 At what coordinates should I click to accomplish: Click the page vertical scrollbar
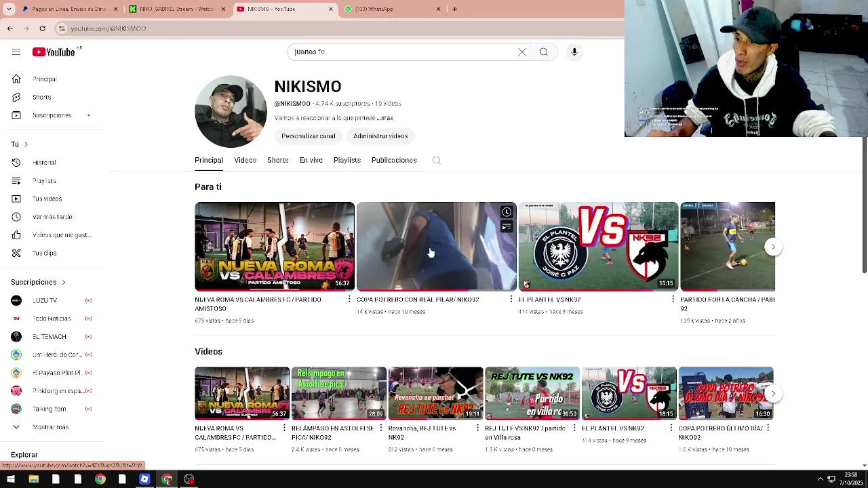[x=864, y=205]
